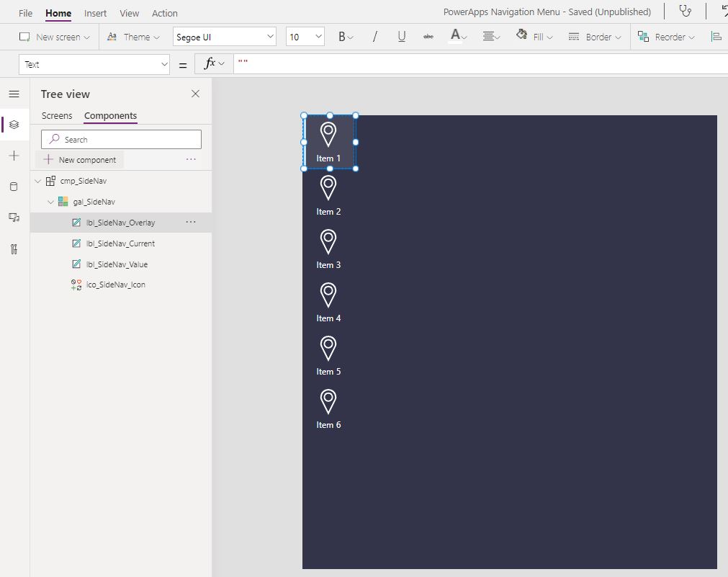This screenshot has width=728, height=577.
Task: Open the Media icon in sidebar
Action: (x=14, y=218)
